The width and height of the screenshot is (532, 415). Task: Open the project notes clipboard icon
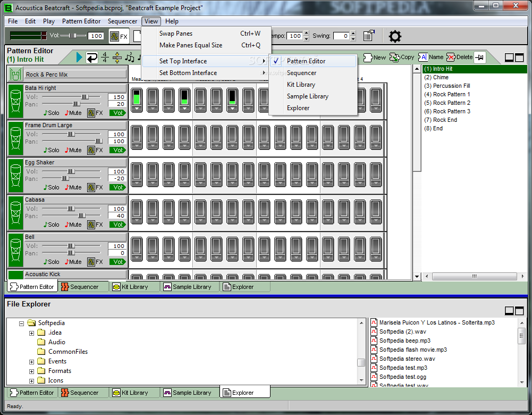369,36
